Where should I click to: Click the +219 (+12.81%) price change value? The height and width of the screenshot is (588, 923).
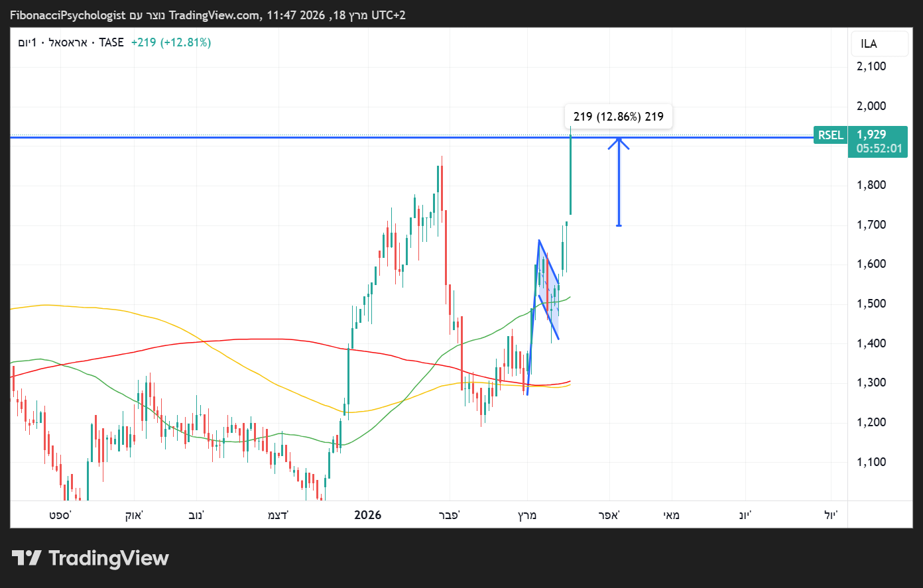point(171,42)
